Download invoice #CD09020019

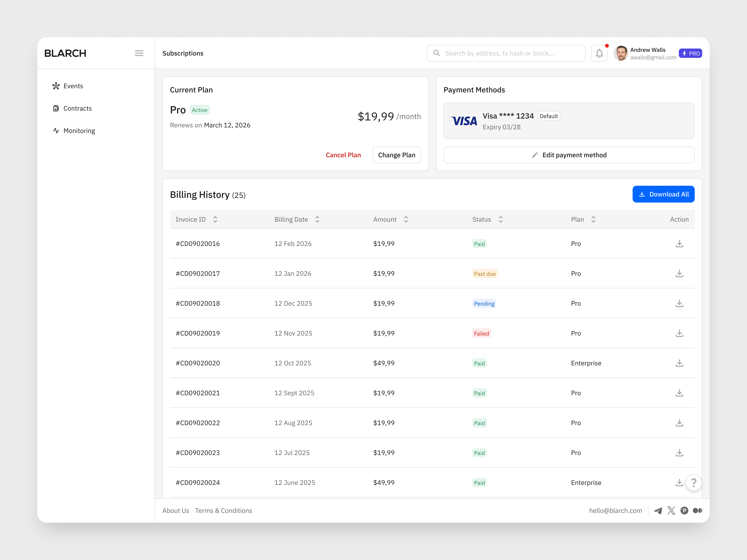click(x=679, y=334)
